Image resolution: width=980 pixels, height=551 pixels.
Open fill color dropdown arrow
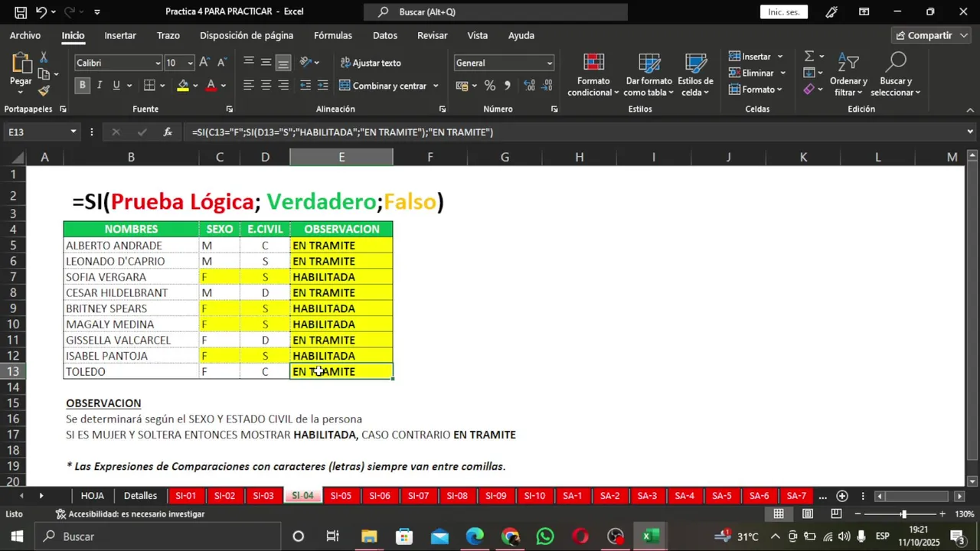tap(194, 86)
